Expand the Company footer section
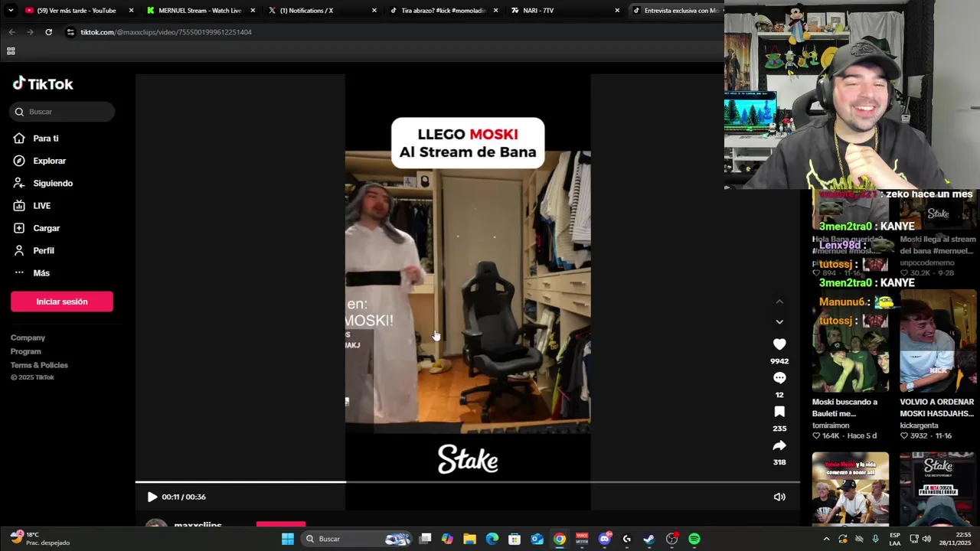980x551 pixels. coord(28,337)
